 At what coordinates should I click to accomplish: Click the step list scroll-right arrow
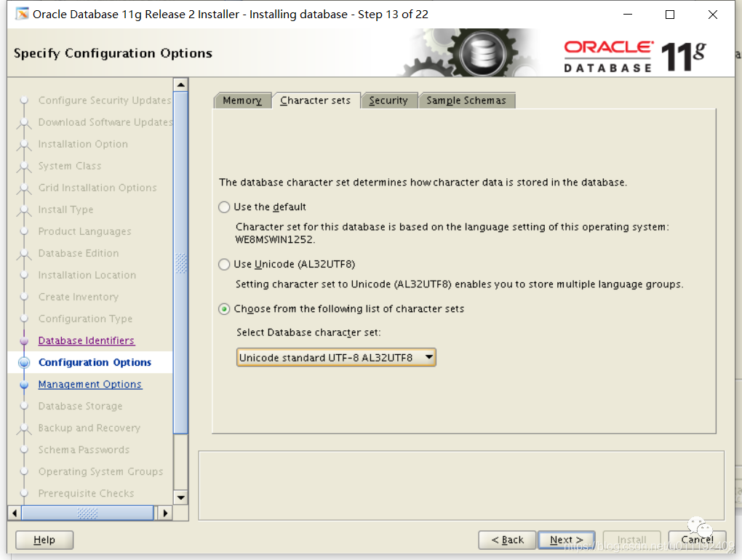point(165,513)
